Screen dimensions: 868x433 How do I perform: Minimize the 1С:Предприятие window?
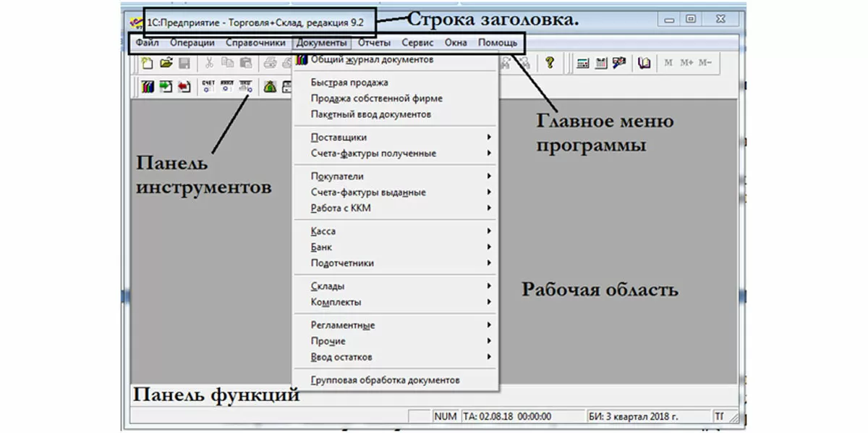(671, 20)
